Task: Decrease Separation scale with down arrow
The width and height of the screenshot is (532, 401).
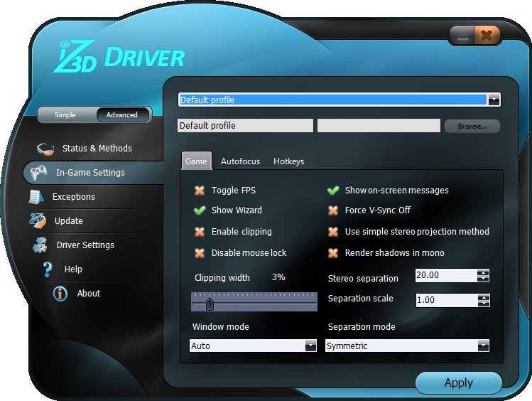Action: [x=484, y=304]
